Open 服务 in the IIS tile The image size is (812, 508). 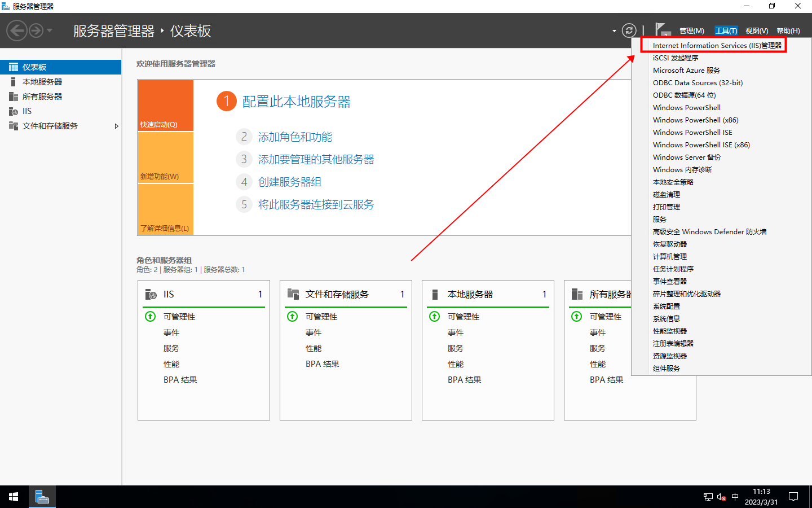pyautogui.click(x=171, y=348)
